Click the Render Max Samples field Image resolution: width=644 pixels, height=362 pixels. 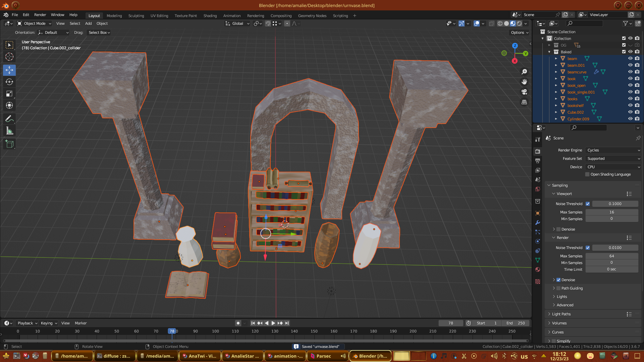611,256
